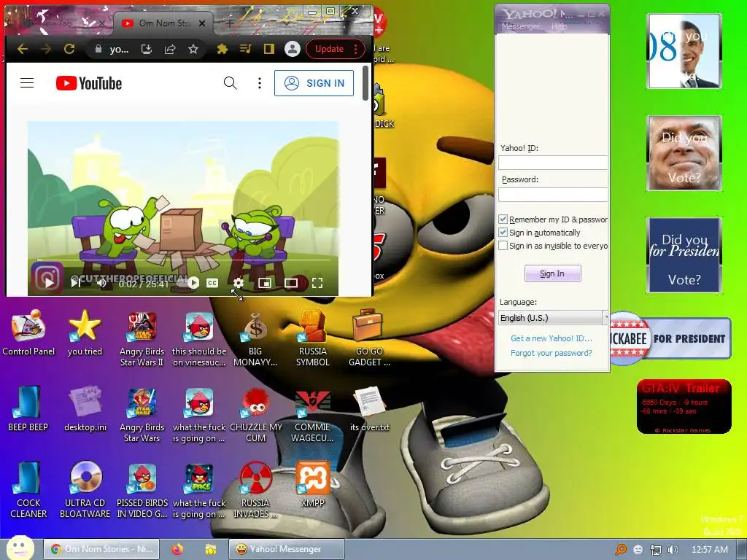
Task: Click the GTA:IV Trailer countdown gadget
Action: pos(684,407)
